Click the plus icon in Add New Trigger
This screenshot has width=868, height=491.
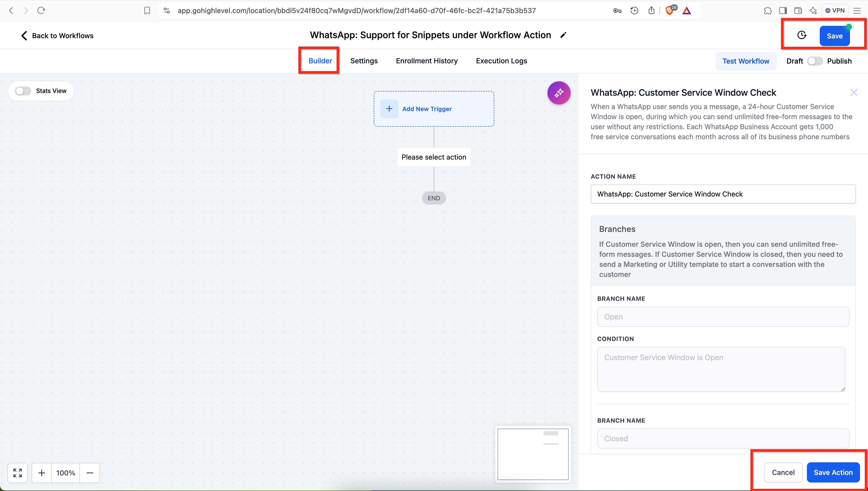pos(389,109)
